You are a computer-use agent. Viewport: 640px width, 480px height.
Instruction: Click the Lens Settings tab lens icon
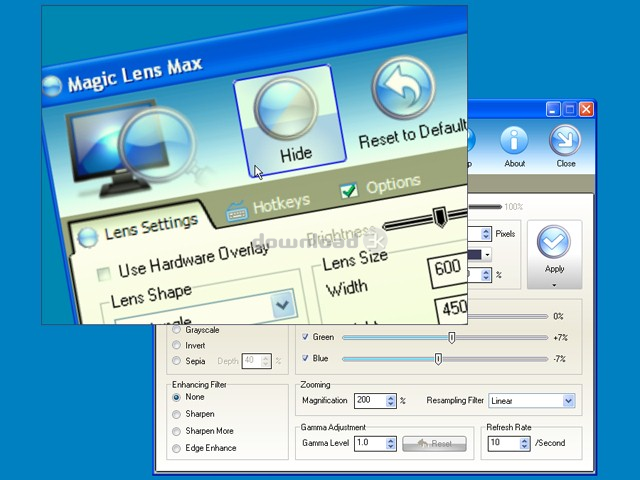tap(87, 238)
